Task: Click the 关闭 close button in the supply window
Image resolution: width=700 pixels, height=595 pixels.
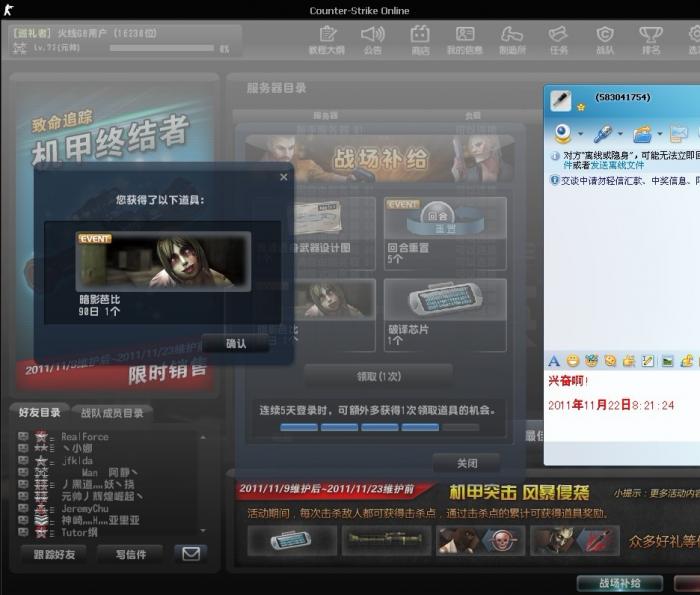Action: [467, 463]
